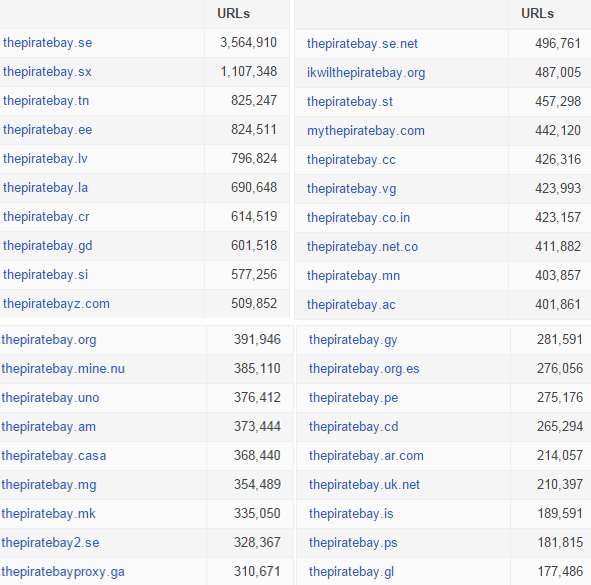Open the thepiratebay.se domain link
Viewport: 591px width, 585px height.
click(x=47, y=43)
